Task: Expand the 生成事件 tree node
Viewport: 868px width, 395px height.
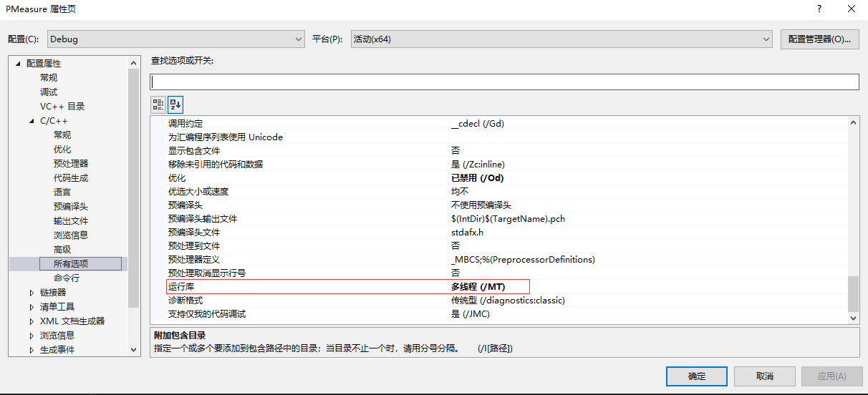Action: click(32, 350)
